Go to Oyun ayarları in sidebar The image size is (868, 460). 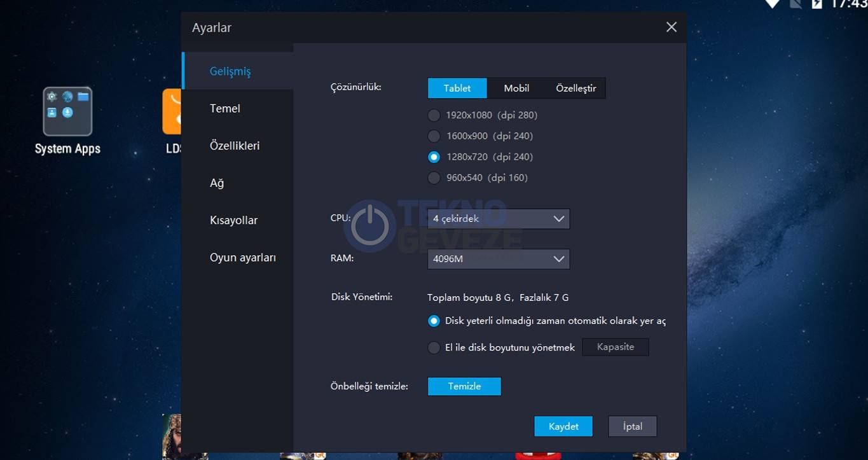[x=243, y=258]
